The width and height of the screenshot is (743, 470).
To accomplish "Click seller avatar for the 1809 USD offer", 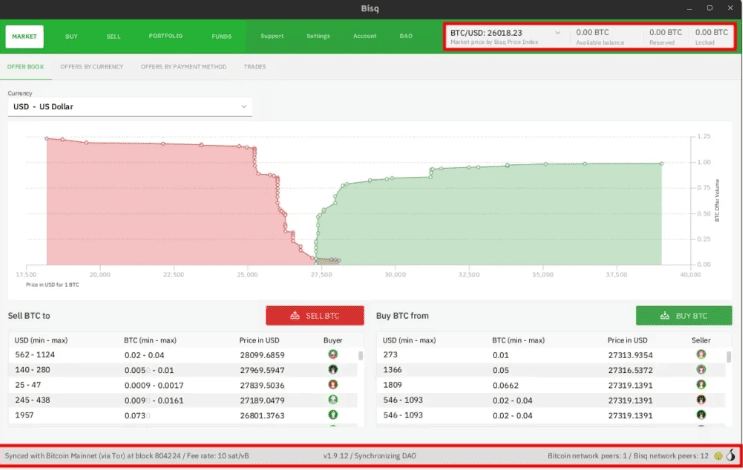I will coord(701,384).
